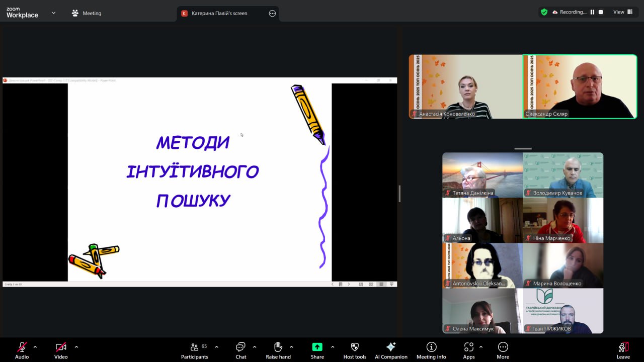Click the green Share screen icon

click(x=317, y=347)
